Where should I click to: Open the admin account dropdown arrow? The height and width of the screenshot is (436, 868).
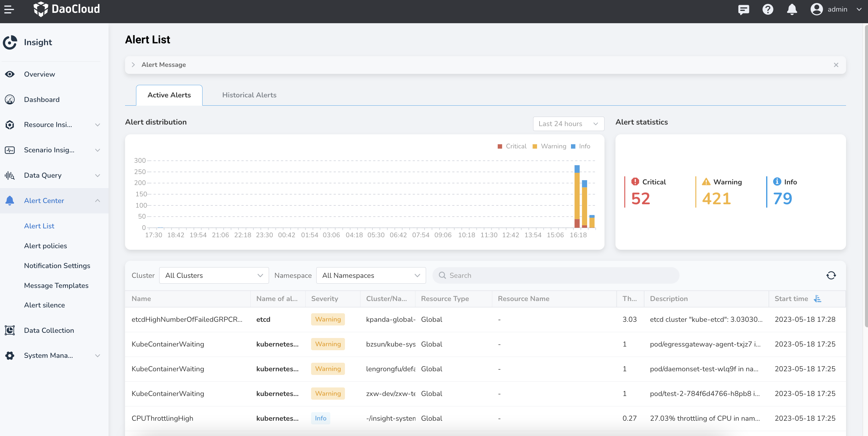tap(859, 9)
